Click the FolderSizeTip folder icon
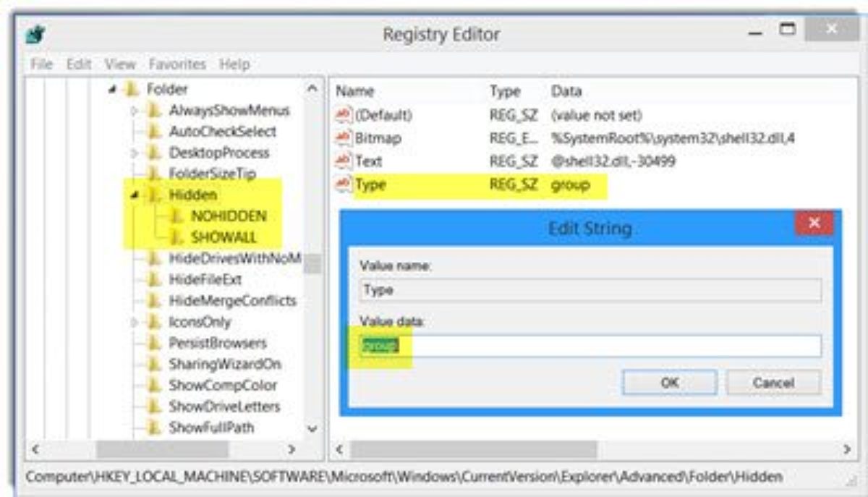Screen dimensions: 868x497 click(x=153, y=174)
